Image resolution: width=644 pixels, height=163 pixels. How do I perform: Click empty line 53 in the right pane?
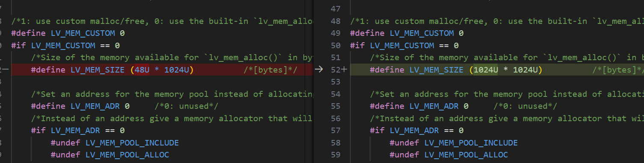(496, 82)
